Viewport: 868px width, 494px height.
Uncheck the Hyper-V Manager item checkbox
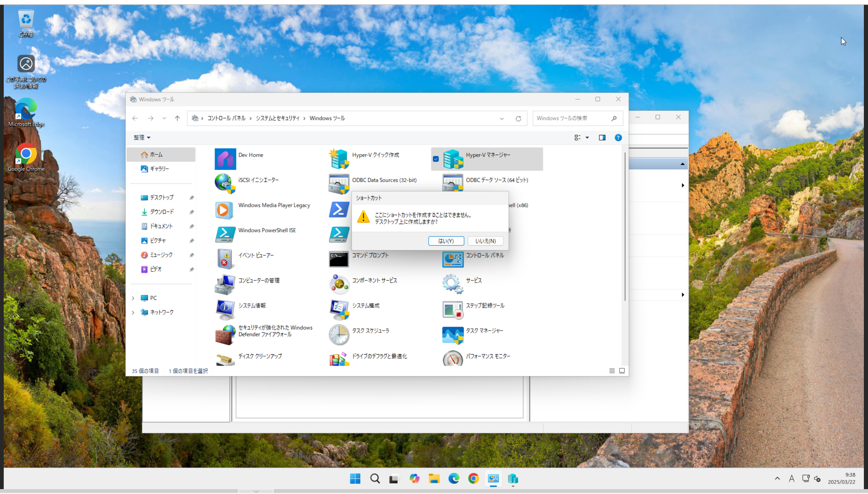pyautogui.click(x=436, y=159)
